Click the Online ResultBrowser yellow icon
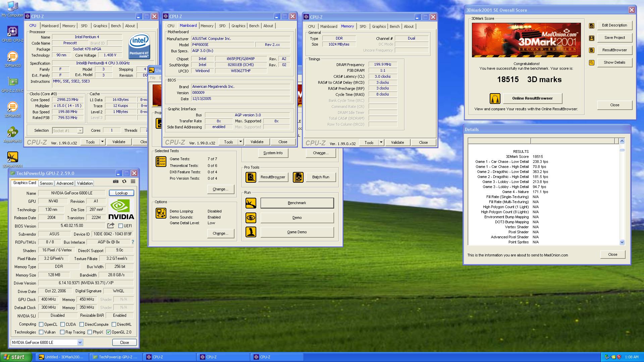Screen dimensions: 644x362 pos(495,99)
